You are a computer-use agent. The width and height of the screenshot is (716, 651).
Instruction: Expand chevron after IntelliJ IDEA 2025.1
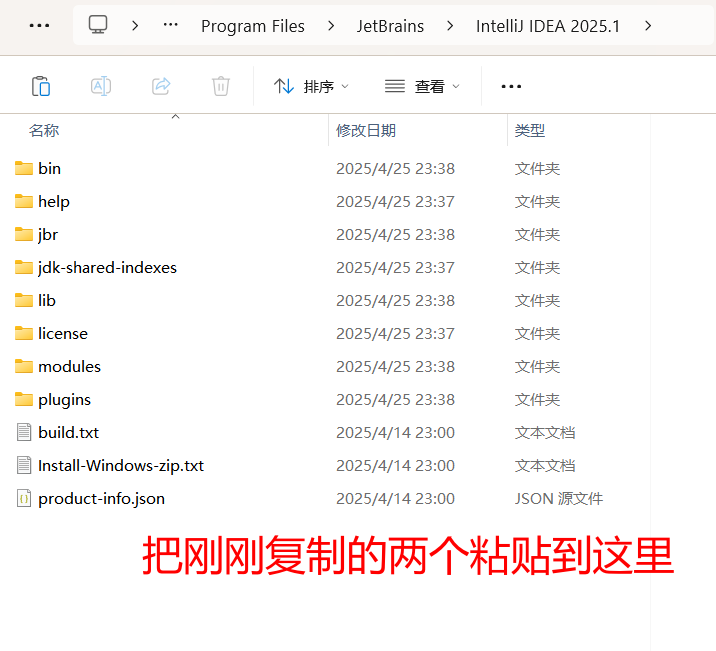coord(648,26)
